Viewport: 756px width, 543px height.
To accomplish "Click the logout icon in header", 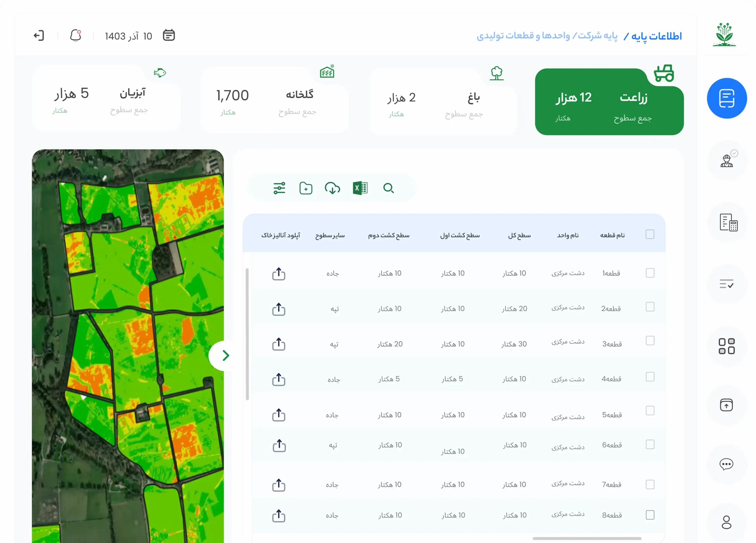I will pos(39,36).
